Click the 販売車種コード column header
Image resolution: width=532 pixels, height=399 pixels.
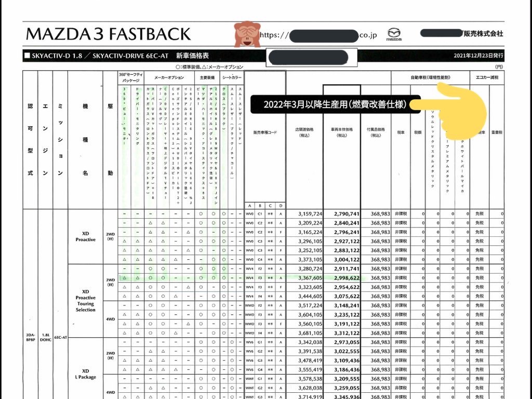[265, 132]
